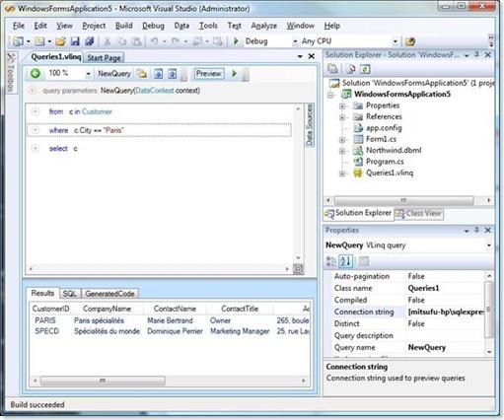Screen dimensions: 504x420
Task: Pin the Properties panel
Action: tap(476, 230)
